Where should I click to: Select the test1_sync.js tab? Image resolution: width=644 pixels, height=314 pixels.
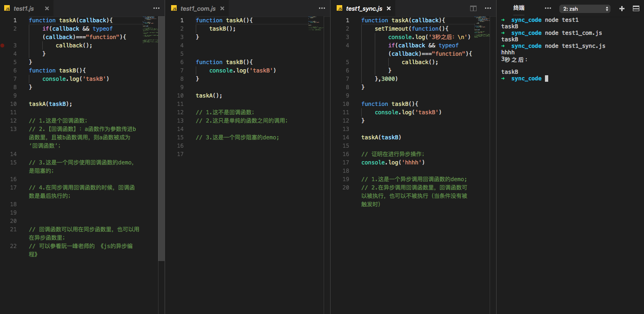click(x=364, y=8)
